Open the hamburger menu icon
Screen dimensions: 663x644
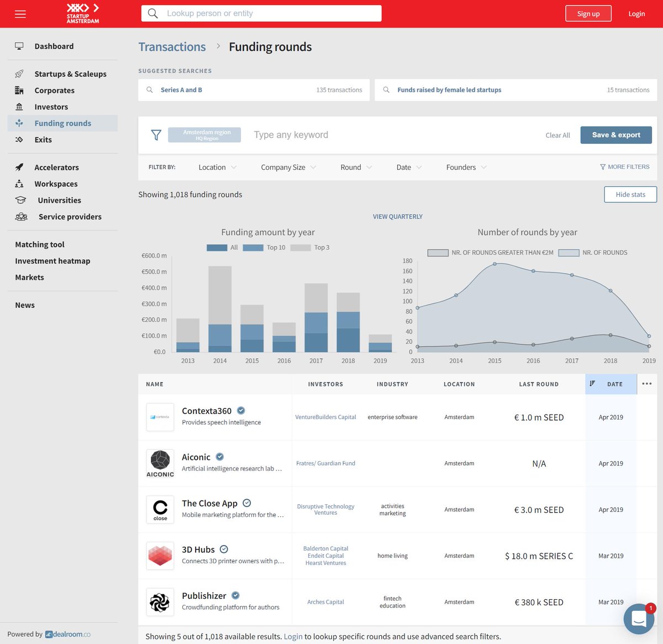[20, 14]
